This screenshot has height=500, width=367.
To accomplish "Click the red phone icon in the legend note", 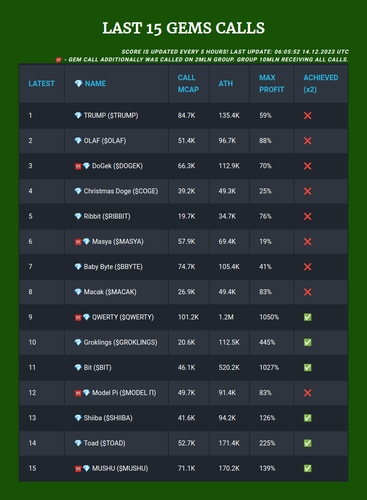I will tap(59, 60).
